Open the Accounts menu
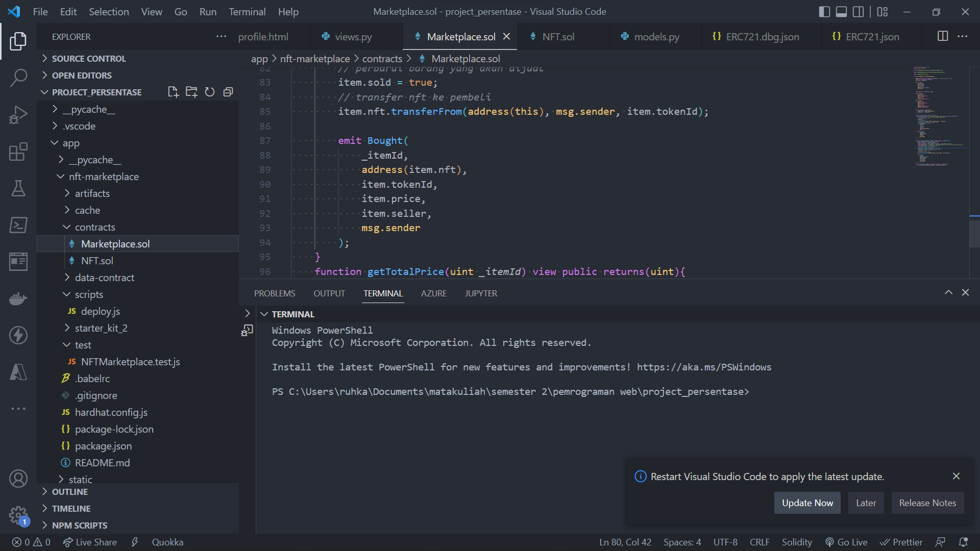 click(x=18, y=479)
